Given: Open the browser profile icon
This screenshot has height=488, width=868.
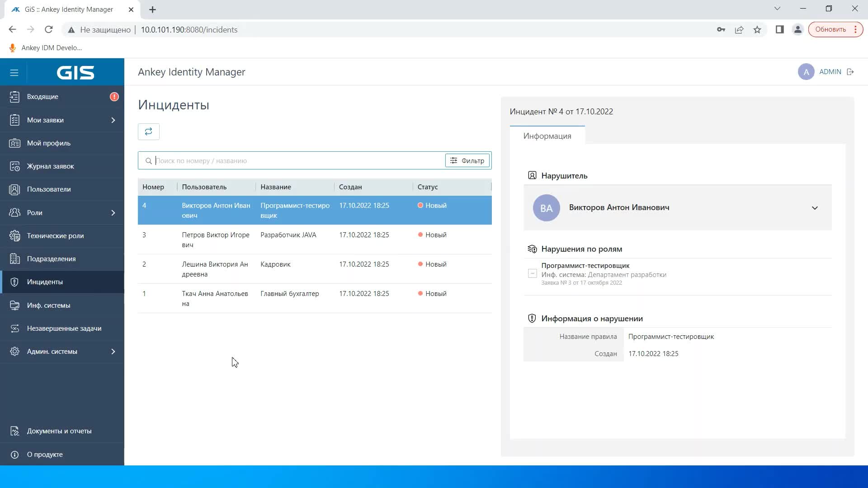Looking at the screenshot, I should (x=797, y=30).
